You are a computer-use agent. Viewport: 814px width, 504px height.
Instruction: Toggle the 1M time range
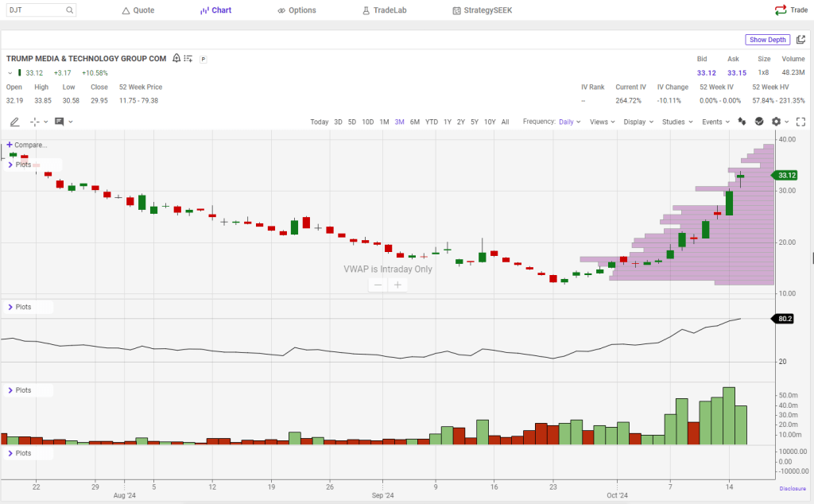(384, 122)
